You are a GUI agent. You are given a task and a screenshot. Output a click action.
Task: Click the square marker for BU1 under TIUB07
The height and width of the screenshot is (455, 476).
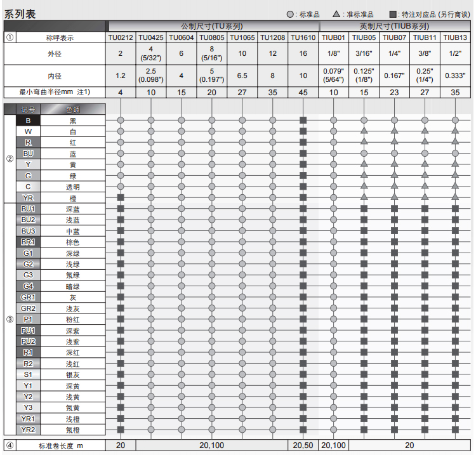tap(394, 209)
